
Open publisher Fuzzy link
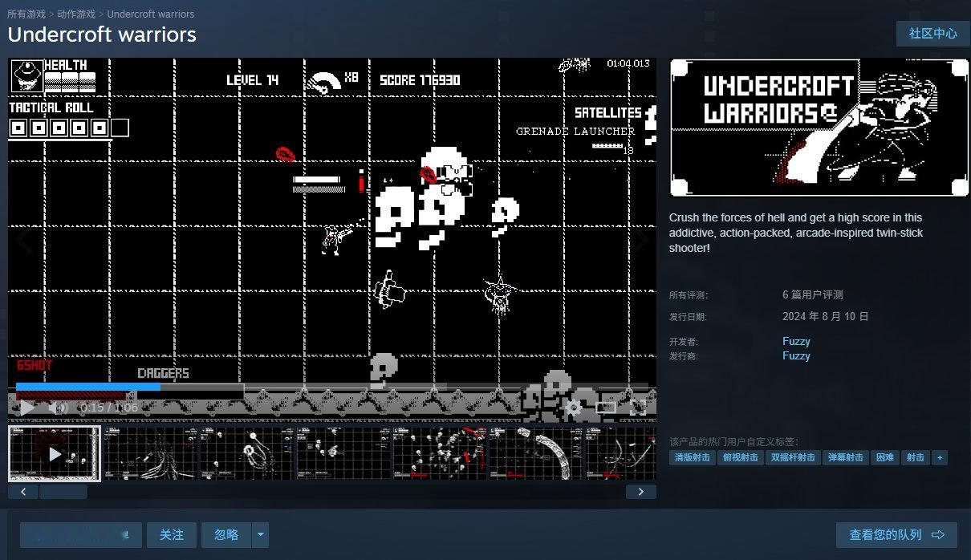[x=796, y=355]
